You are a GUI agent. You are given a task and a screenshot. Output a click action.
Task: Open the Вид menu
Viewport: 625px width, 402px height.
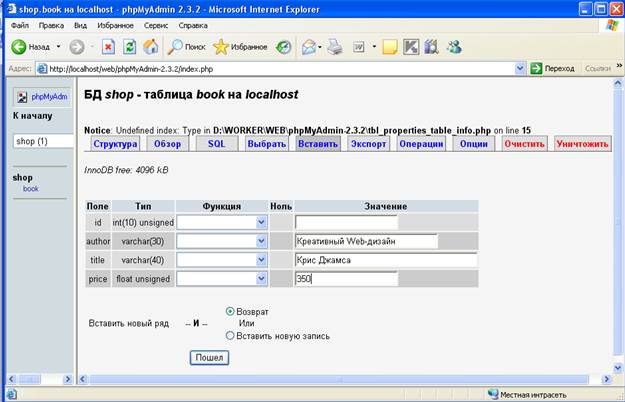pyautogui.click(x=80, y=25)
